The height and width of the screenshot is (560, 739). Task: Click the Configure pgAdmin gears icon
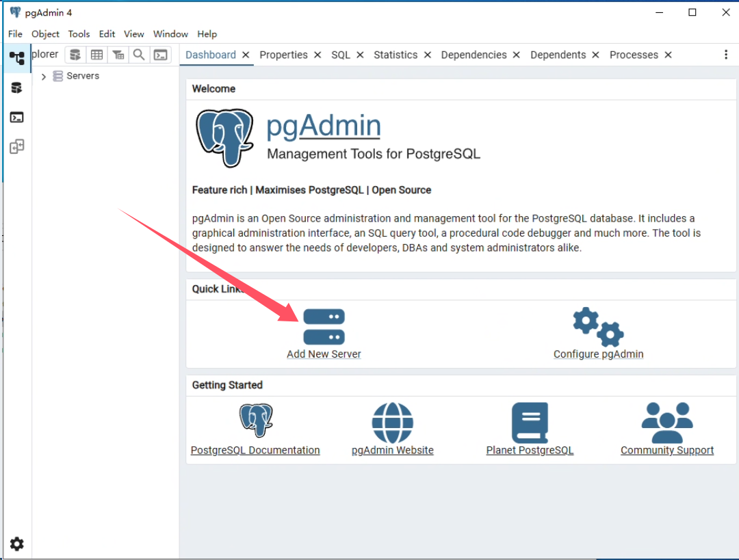(598, 326)
